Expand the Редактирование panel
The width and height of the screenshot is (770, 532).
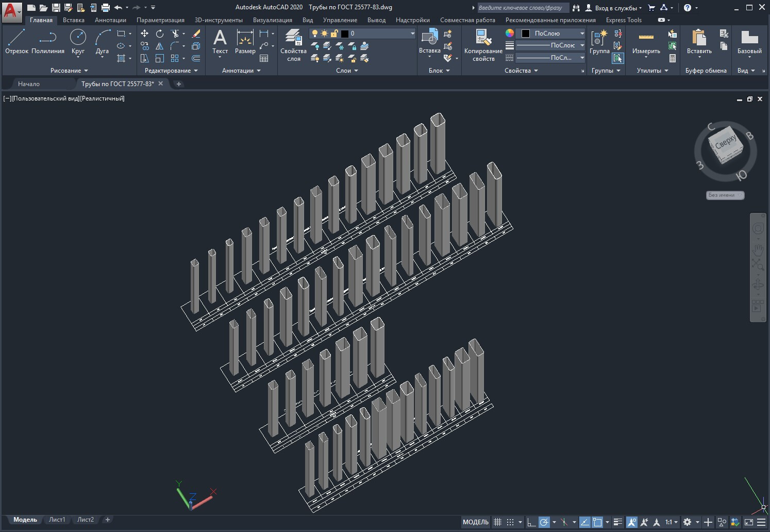[x=171, y=71]
